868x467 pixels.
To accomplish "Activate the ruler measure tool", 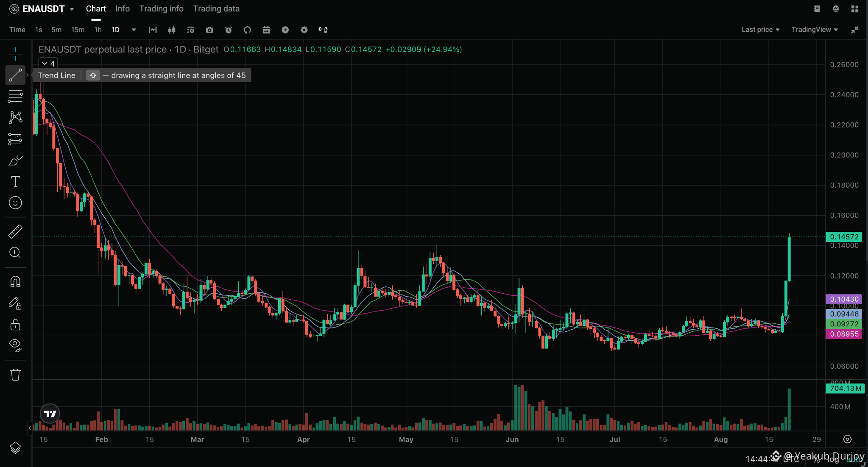I will [15, 231].
